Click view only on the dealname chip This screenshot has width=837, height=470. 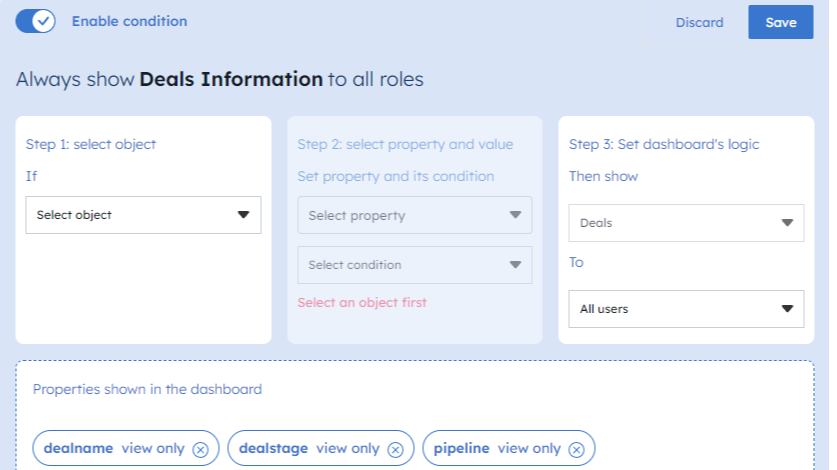(151, 449)
